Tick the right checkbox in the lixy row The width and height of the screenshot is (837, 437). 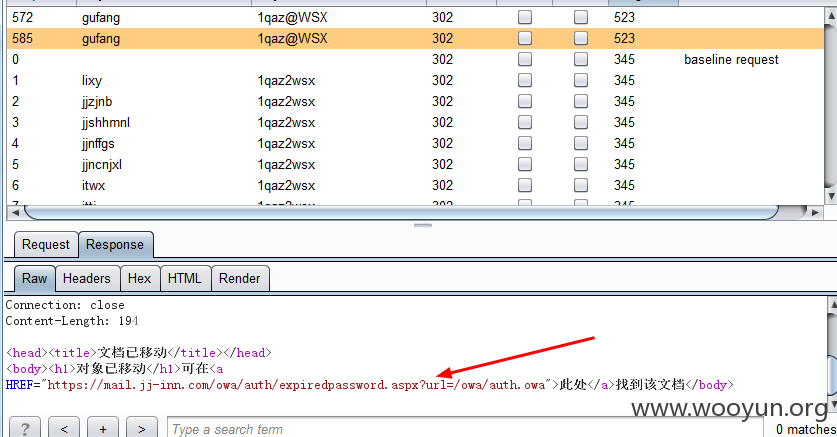(x=581, y=80)
